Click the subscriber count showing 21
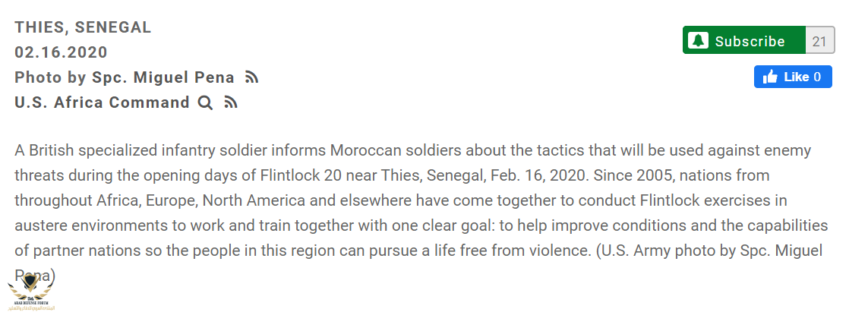The image size is (868, 312). (x=819, y=41)
